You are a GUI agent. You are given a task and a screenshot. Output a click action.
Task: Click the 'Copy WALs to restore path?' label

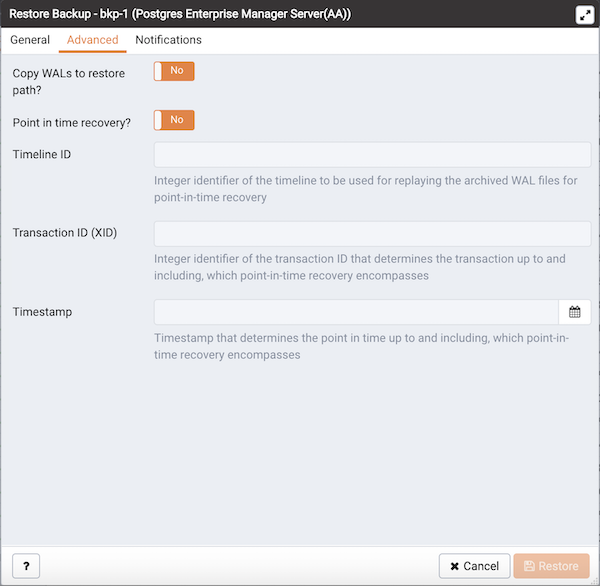tap(69, 82)
